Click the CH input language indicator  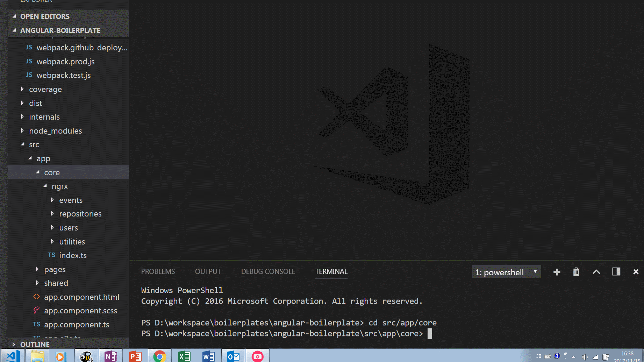538,356
